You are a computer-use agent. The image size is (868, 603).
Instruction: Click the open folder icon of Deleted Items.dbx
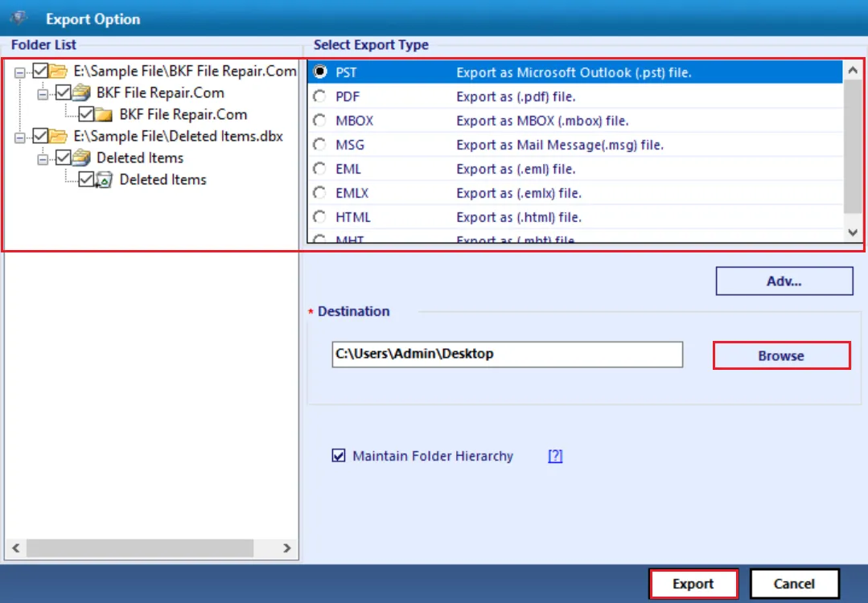58,136
